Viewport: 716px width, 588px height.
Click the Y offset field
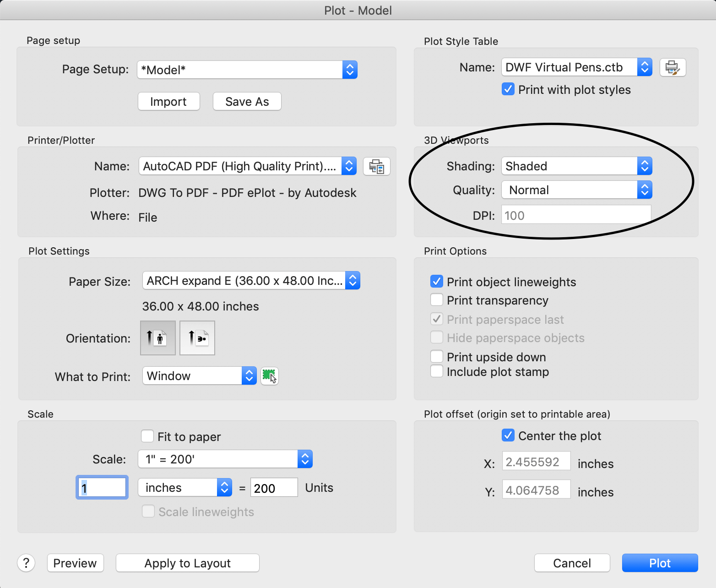click(536, 490)
